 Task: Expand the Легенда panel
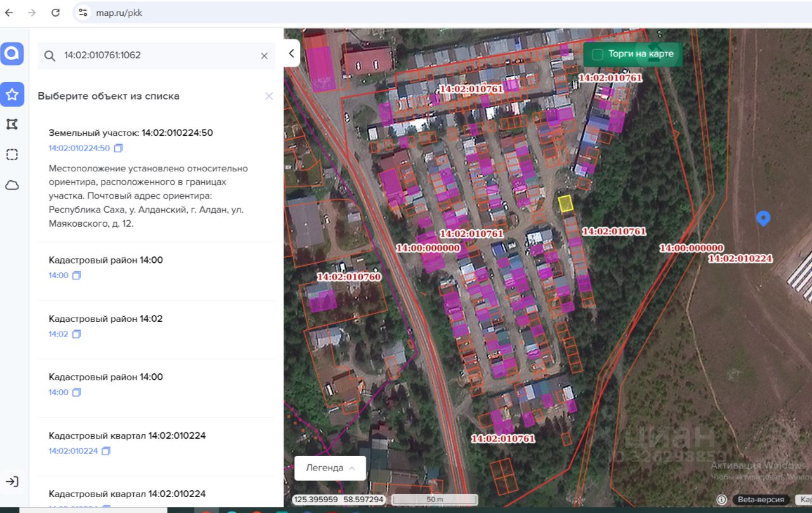coord(330,468)
